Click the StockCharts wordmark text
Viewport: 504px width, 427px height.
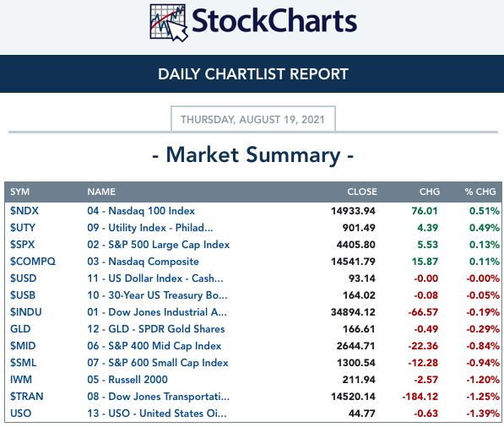tap(274, 21)
